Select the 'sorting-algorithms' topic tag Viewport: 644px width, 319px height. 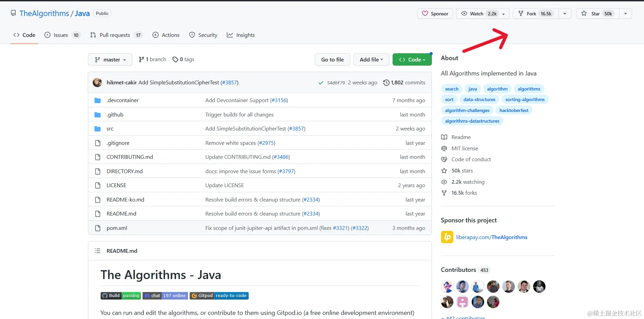tap(525, 100)
